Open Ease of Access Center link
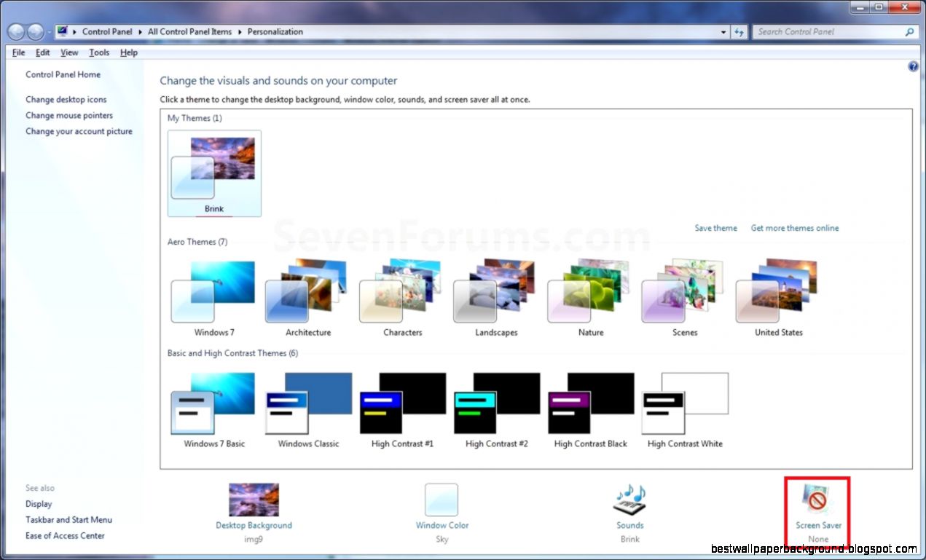Viewport: 926px width, 560px height. point(65,536)
